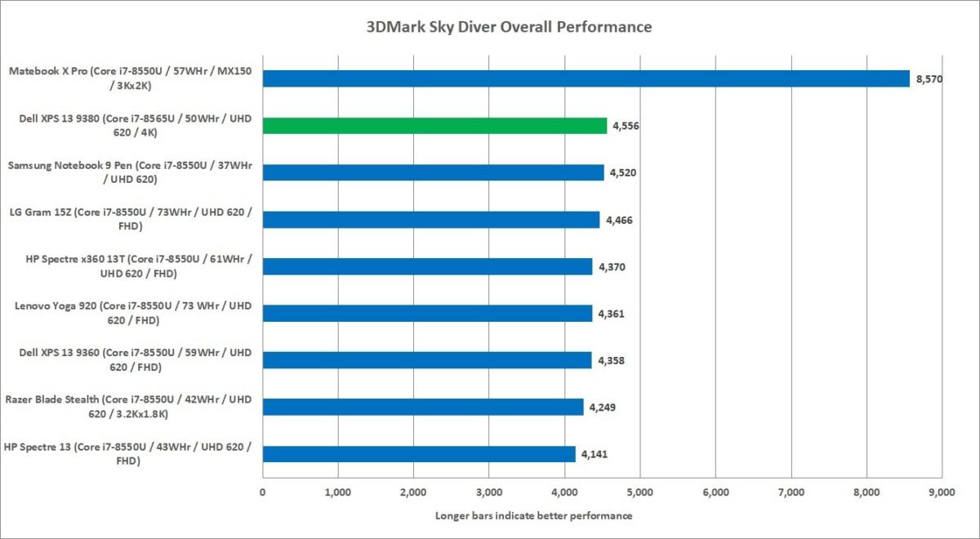Click the Dell XPS 13 9380 category label
The height and width of the screenshot is (539, 980).
[x=135, y=125]
